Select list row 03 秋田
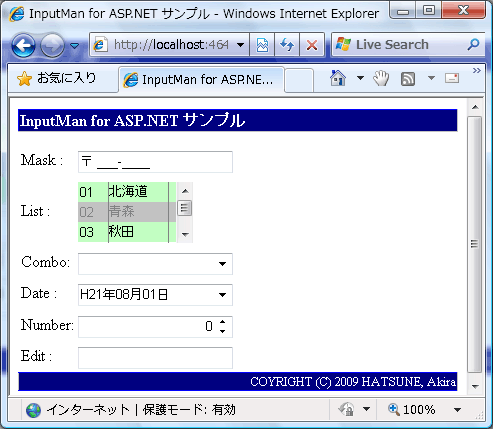Image resolution: width=493 pixels, height=429 pixels. click(127, 232)
